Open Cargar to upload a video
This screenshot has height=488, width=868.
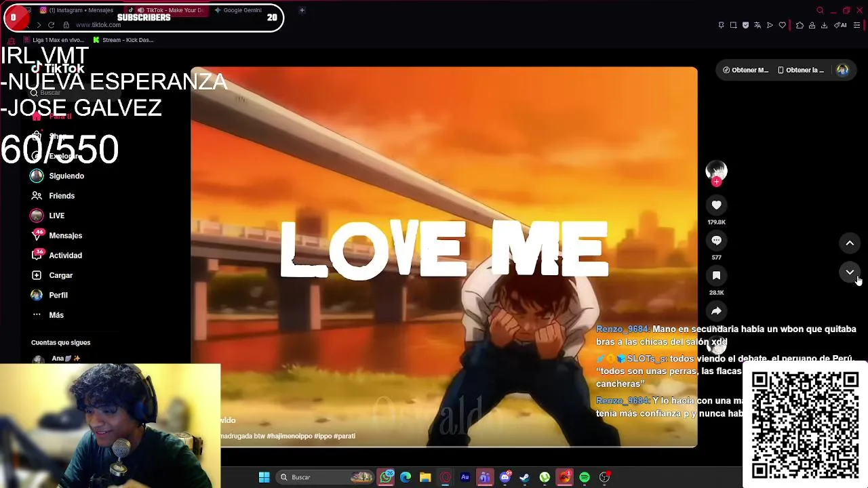click(x=52, y=275)
